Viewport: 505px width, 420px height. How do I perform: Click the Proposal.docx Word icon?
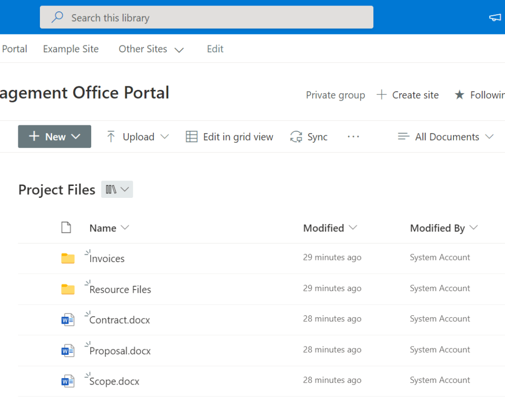pyautogui.click(x=68, y=350)
